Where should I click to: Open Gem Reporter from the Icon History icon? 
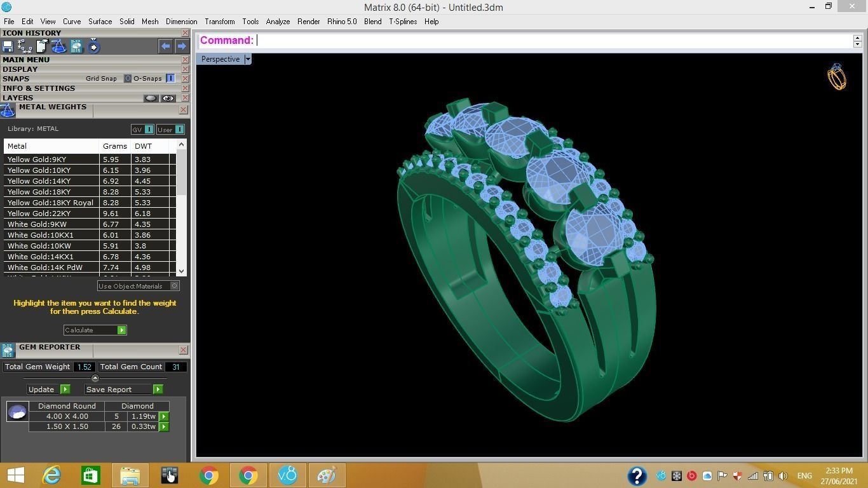pyautogui.click(x=76, y=46)
